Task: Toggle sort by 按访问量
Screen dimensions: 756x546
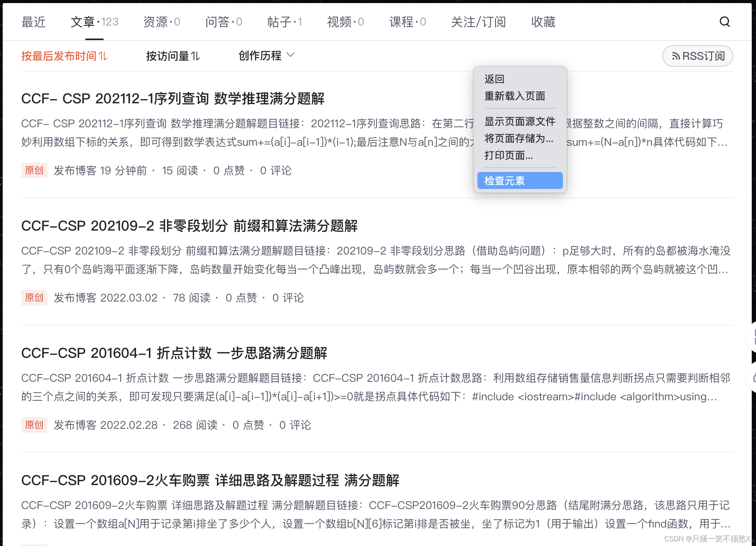Action: pyautogui.click(x=173, y=56)
